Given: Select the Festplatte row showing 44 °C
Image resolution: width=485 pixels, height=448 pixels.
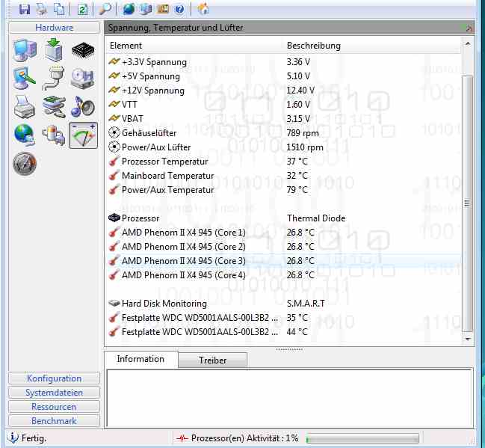Looking at the screenshot, I should (283, 332).
